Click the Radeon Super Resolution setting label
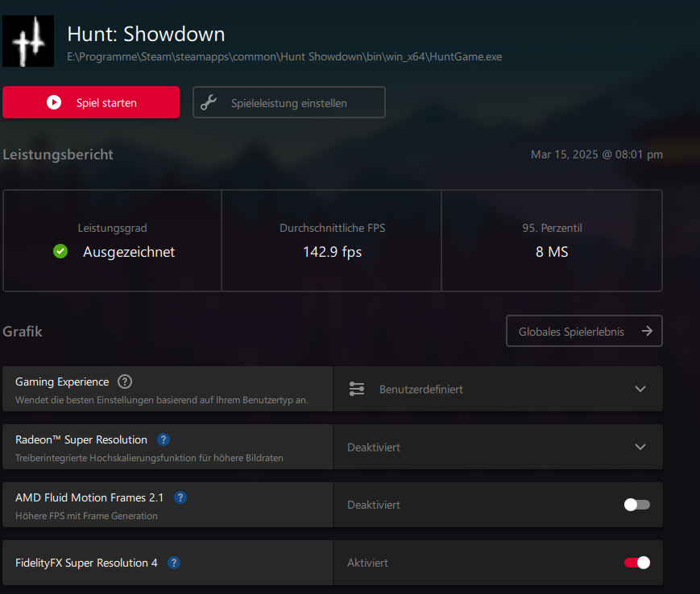Viewport: 700px width, 594px height. tap(81, 439)
